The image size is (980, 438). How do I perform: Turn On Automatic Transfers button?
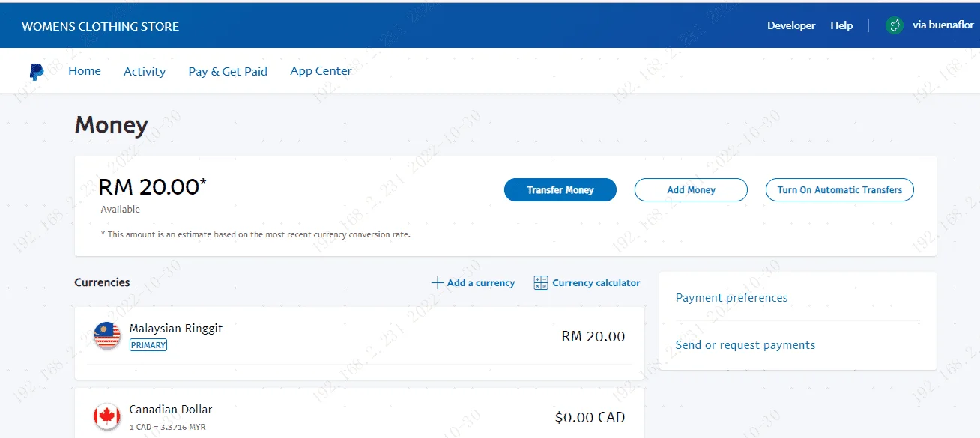click(840, 190)
